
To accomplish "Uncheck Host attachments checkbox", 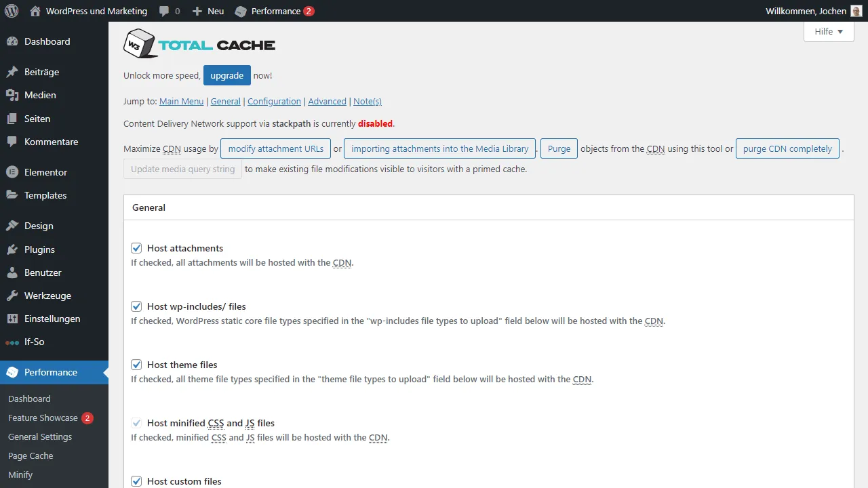I will point(136,248).
